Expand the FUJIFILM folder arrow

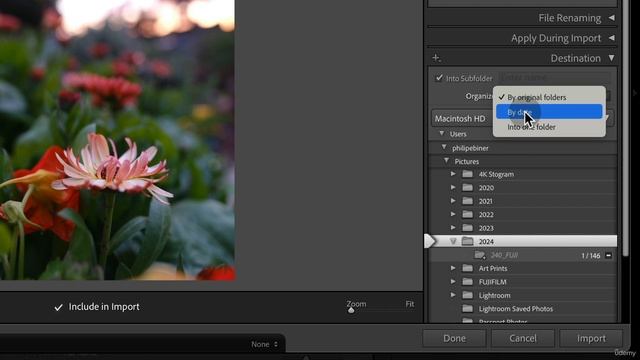click(453, 282)
